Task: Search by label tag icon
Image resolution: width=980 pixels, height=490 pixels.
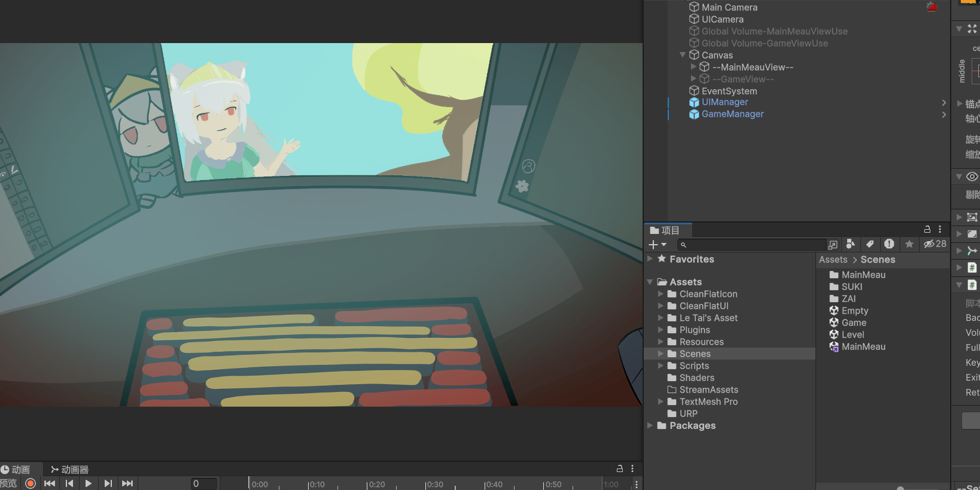Action: 870,244
